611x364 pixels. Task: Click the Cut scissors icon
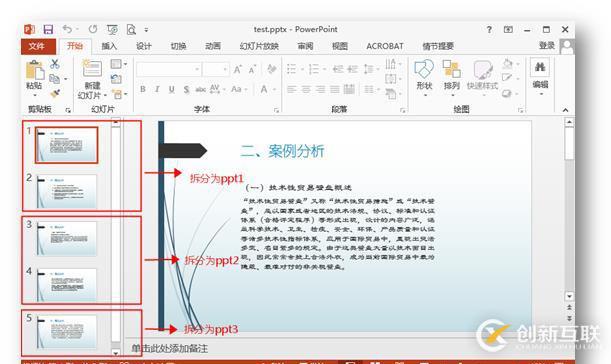(55, 64)
